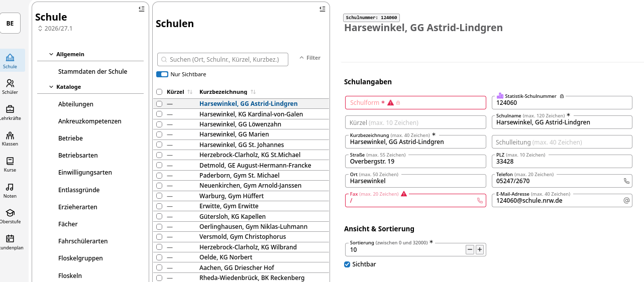This screenshot has width=644, height=282.
Task: Select Aachen, GG Driescher Hof row
Action: coord(241,267)
